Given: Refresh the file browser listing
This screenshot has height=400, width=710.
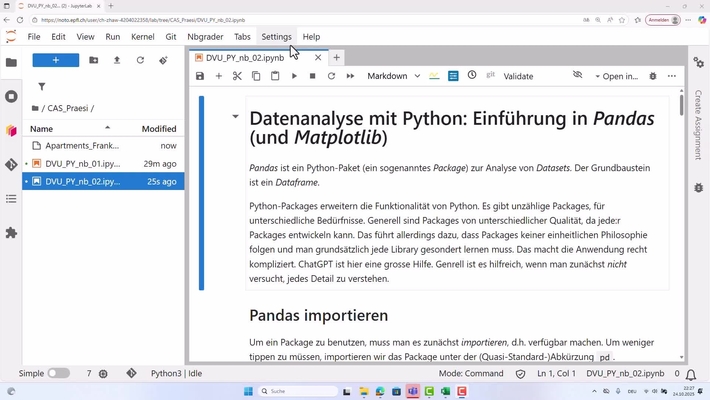Looking at the screenshot, I should pyautogui.click(x=140, y=60).
